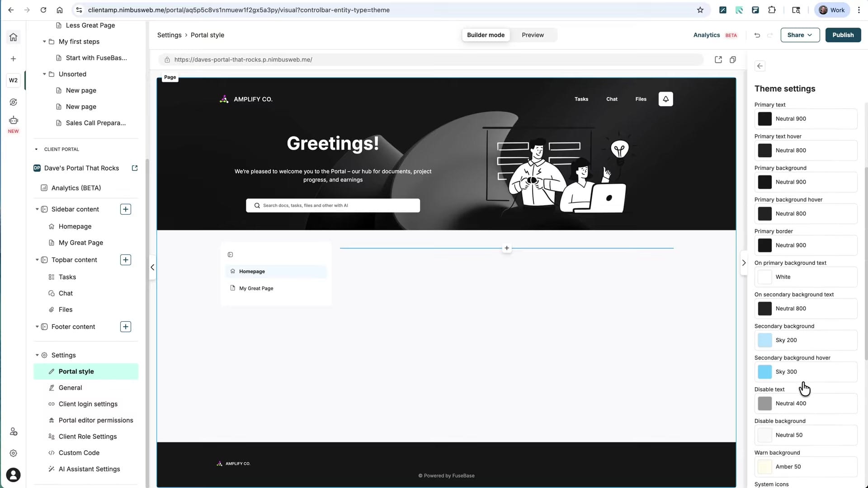Click the portal AI search field
The height and width of the screenshot is (488, 868).
coord(333,206)
